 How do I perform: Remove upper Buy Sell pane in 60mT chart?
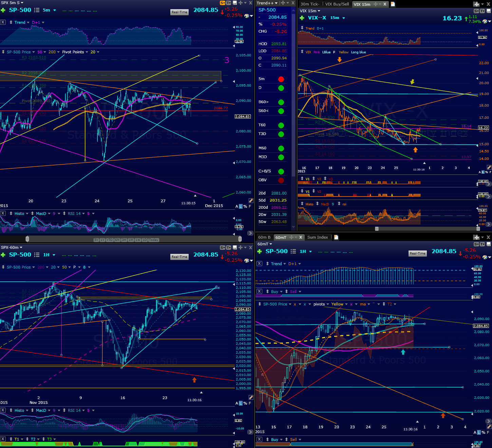point(259,291)
